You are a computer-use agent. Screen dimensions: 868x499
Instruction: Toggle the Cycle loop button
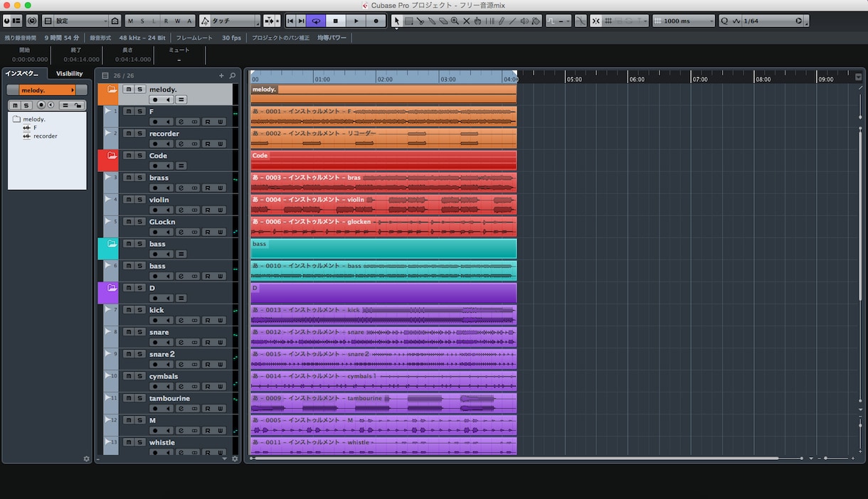[316, 21]
